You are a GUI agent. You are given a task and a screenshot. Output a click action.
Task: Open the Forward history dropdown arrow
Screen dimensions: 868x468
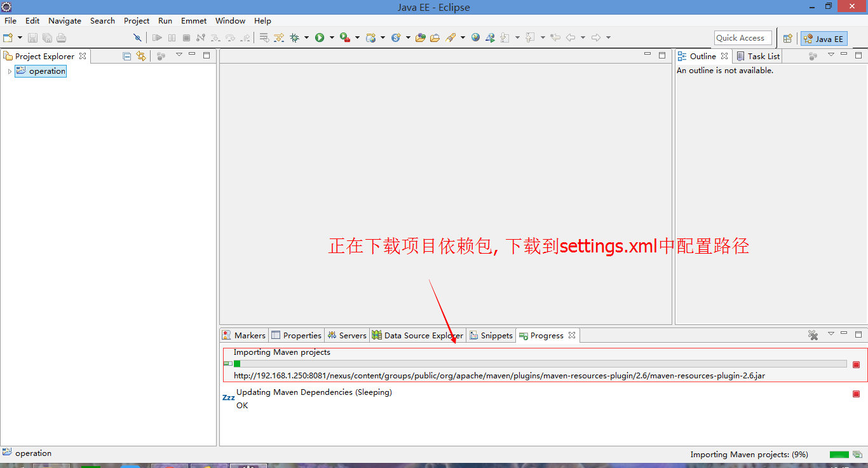click(608, 38)
